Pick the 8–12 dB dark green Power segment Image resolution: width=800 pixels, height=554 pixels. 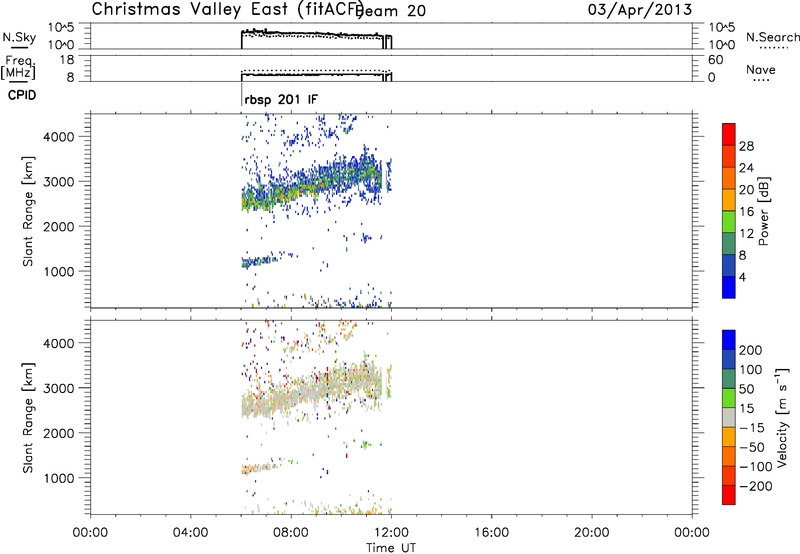click(729, 244)
